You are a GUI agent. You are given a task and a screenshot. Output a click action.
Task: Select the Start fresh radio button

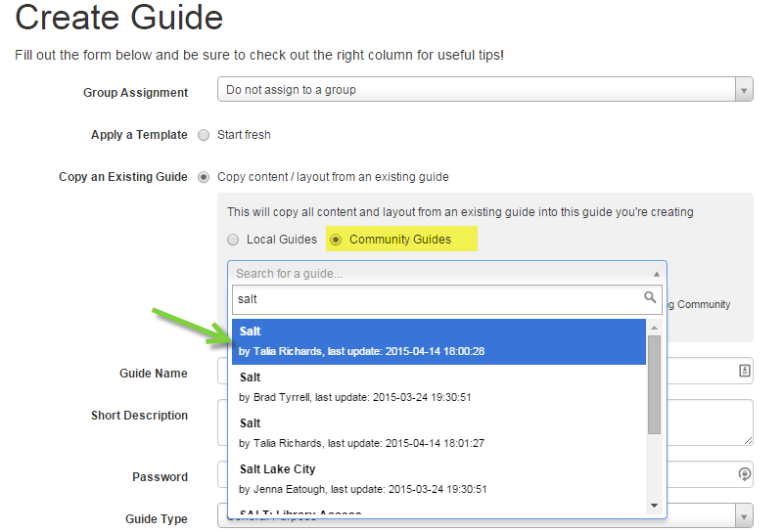tap(204, 135)
